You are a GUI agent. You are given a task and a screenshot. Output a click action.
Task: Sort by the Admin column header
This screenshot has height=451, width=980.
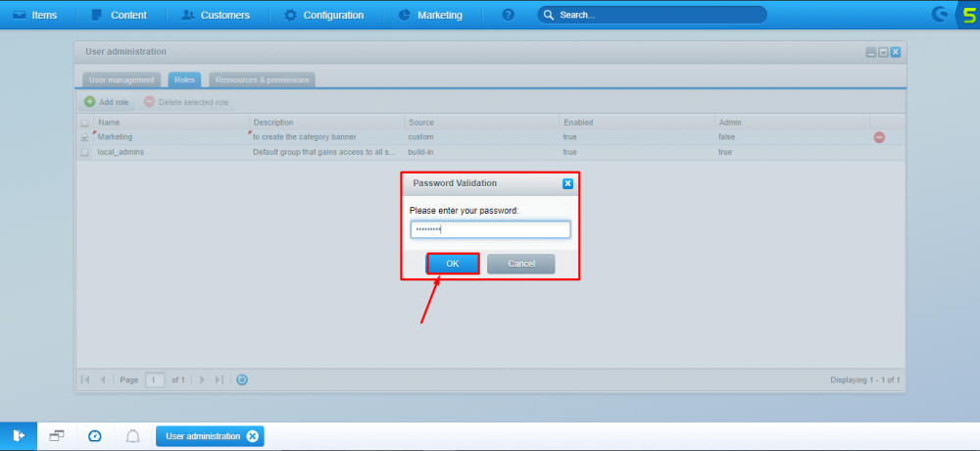[x=792, y=123]
